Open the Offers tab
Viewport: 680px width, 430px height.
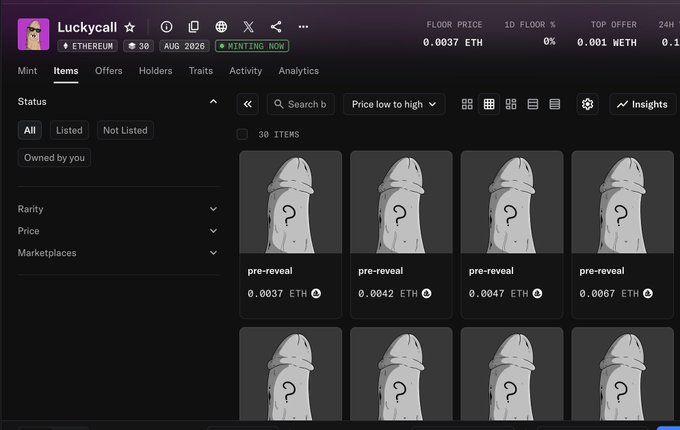[108, 71]
